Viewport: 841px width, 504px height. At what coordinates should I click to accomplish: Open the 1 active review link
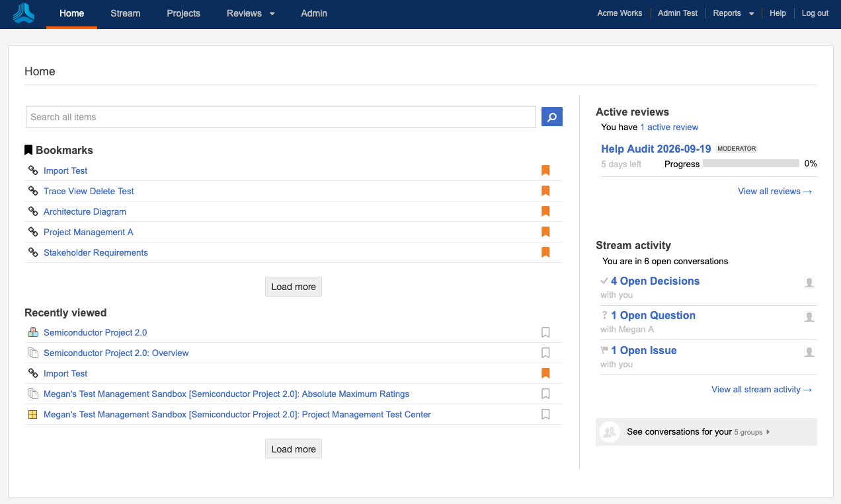pyautogui.click(x=669, y=127)
